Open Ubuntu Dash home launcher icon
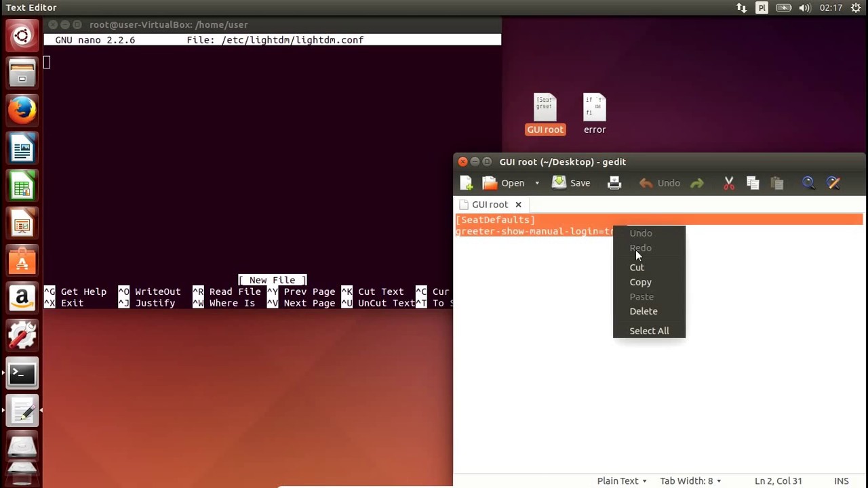Viewport: 868px width, 488px height. (x=22, y=35)
